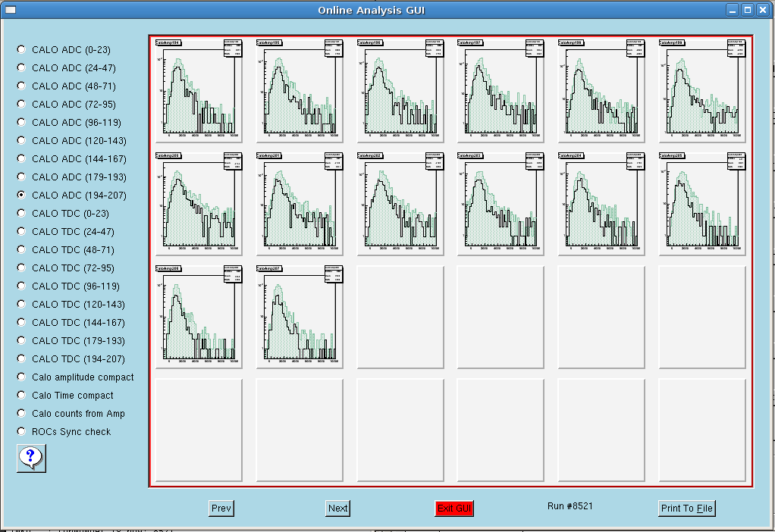Click the Online Analysis GUI title bar
Viewport: 775px width, 532px height.
point(371,10)
